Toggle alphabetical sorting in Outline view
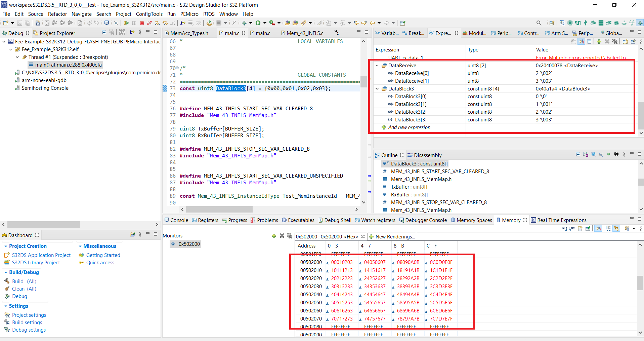Image resolution: width=644 pixels, height=341 pixels. pos(586,154)
